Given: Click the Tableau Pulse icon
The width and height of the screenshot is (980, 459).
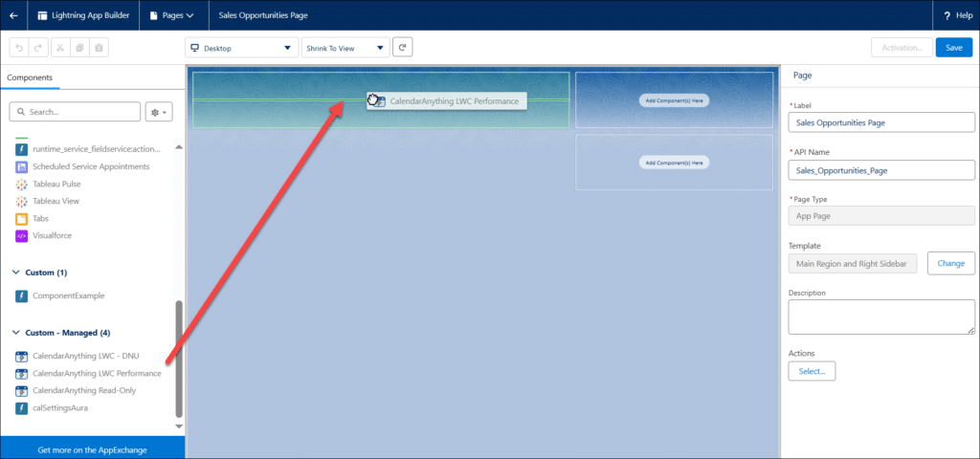Looking at the screenshot, I should 21,185.
